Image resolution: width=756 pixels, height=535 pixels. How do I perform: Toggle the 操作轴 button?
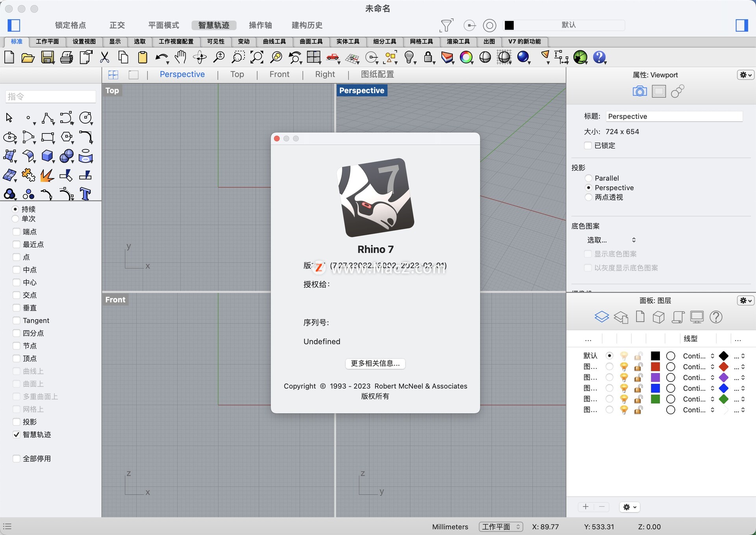tap(260, 25)
